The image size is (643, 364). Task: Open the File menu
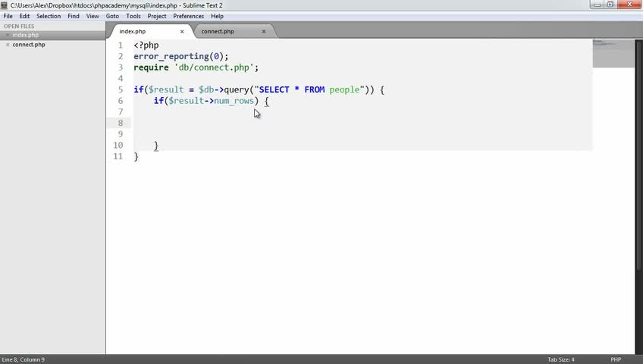tap(8, 16)
